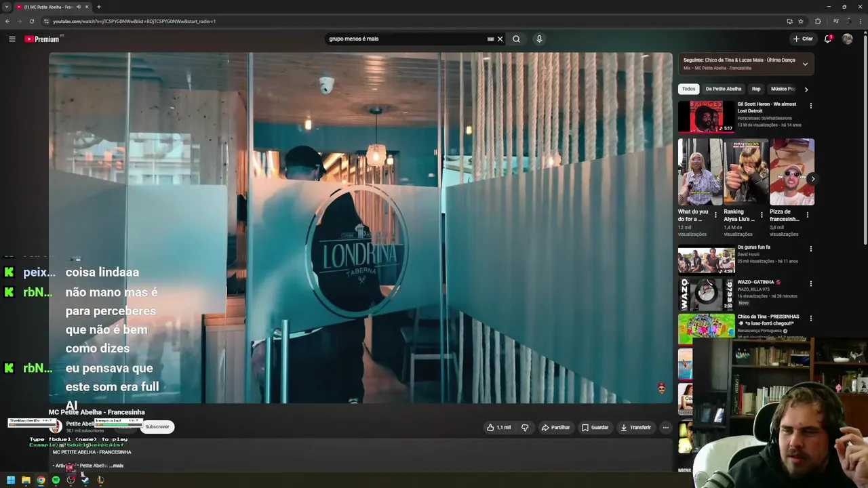Viewport: 868px width, 488px height.
Task: Open the YouTube hamburger guide menu
Action: point(12,39)
